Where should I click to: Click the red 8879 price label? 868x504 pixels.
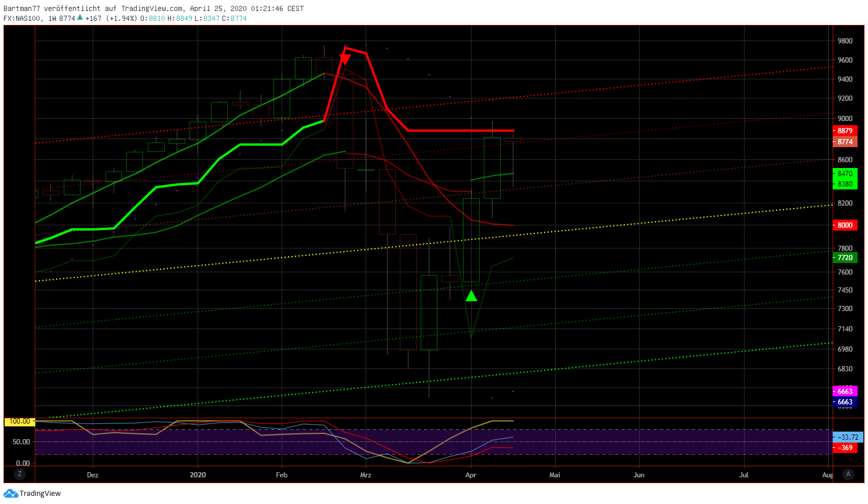(x=845, y=131)
